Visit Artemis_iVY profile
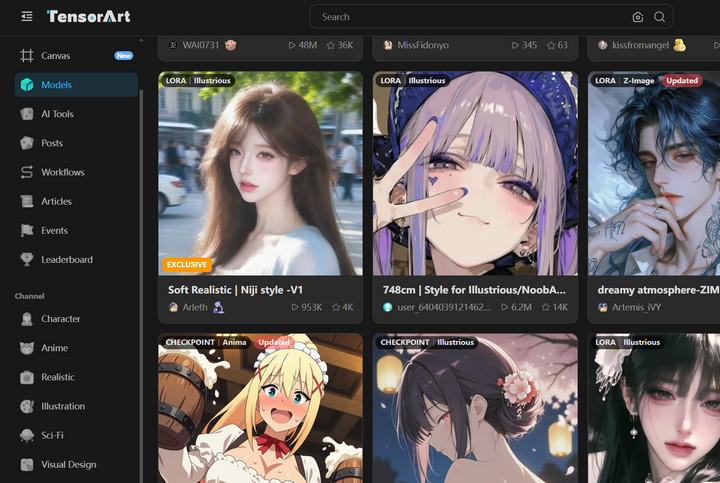720x483 pixels. tap(636, 307)
